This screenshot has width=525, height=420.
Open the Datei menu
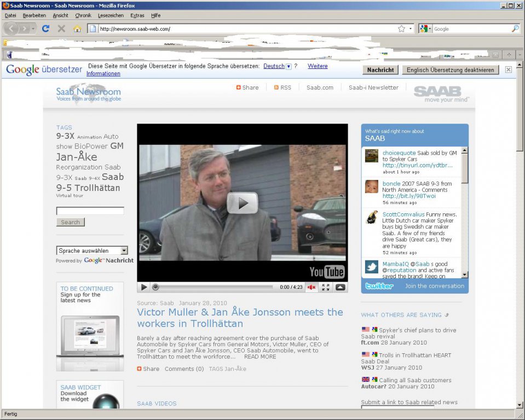coord(10,15)
